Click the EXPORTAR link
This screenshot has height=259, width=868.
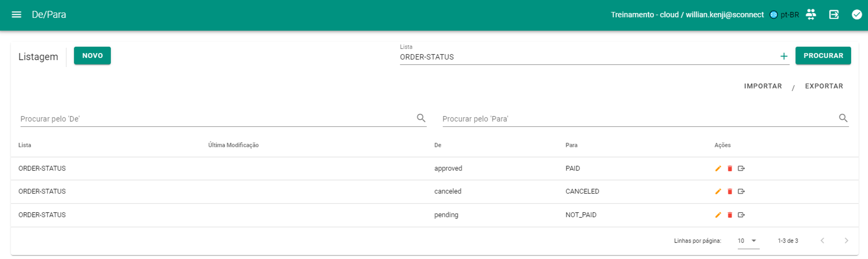click(824, 86)
